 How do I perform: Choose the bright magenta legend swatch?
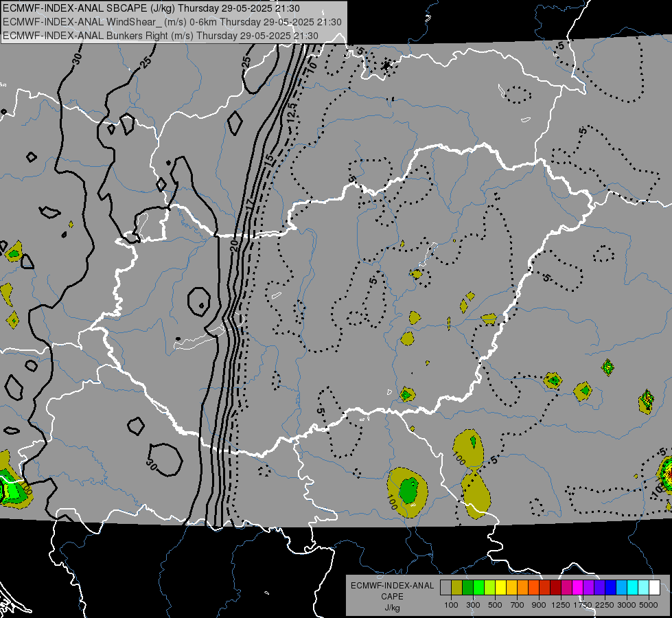point(578,587)
